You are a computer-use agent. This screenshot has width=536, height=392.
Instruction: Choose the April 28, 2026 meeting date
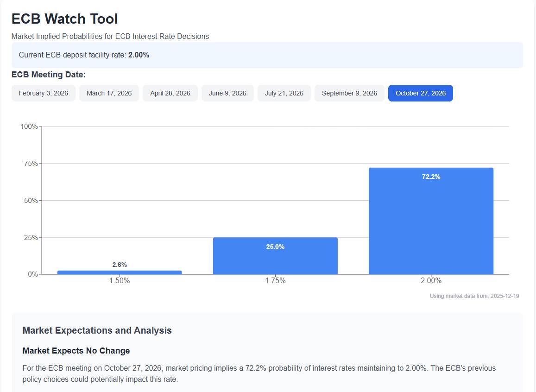170,93
